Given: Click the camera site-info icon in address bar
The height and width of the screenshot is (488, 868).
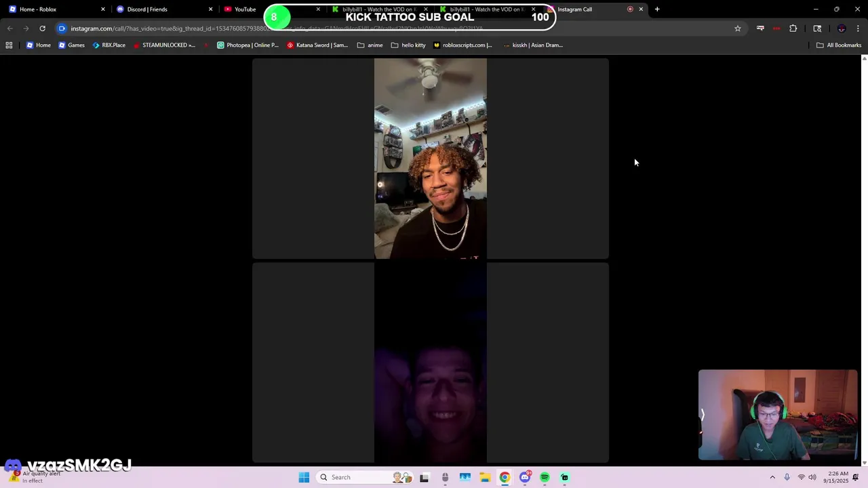Looking at the screenshot, I should (62, 28).
